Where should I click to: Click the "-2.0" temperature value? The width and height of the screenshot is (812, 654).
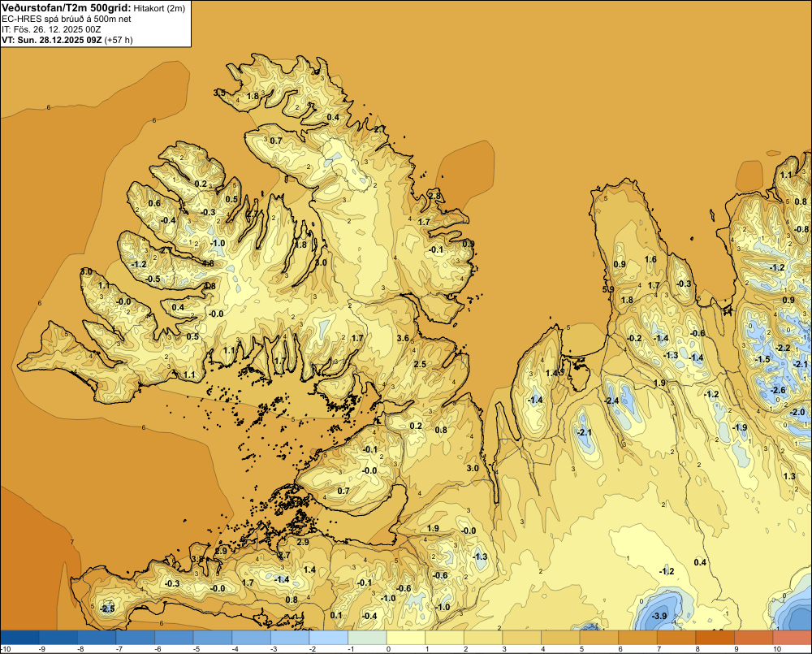pos(797,413)
